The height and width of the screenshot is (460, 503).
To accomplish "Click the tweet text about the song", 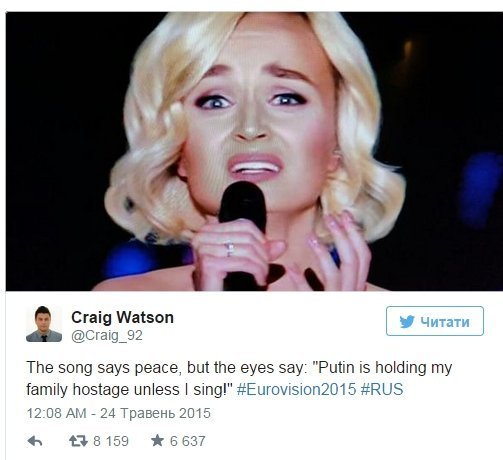I will coord(239,378).
